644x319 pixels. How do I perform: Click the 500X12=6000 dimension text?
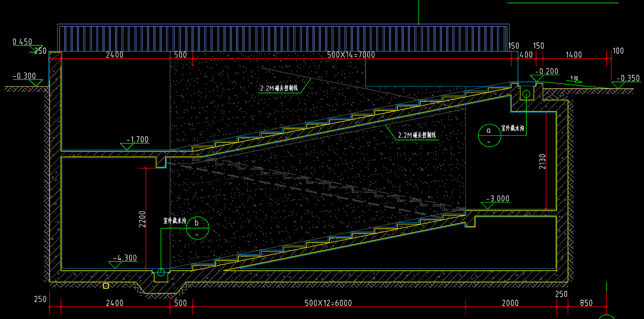tap(328, 303)
